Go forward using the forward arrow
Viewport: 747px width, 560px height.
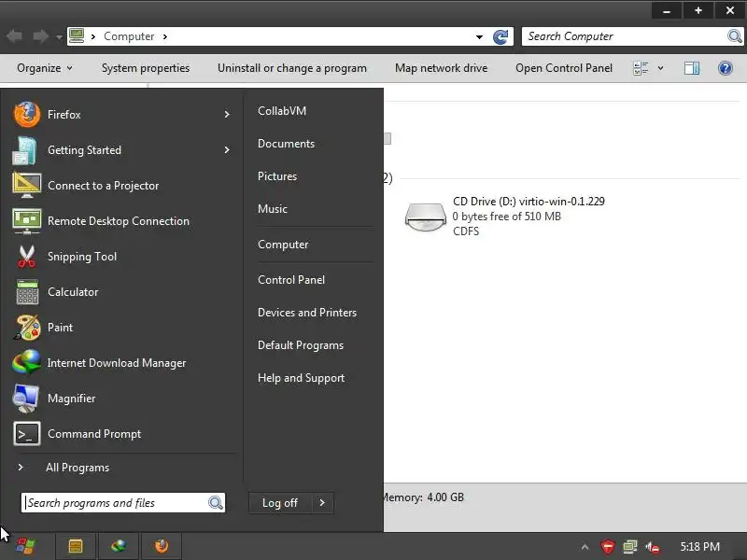pos(40,36)
